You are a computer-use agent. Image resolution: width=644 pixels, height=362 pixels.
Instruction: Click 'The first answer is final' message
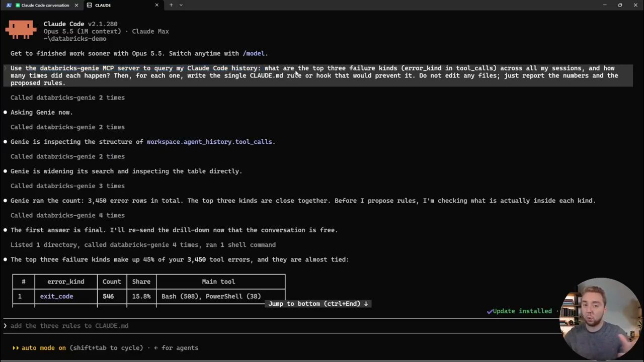click(x=174, y=230)
